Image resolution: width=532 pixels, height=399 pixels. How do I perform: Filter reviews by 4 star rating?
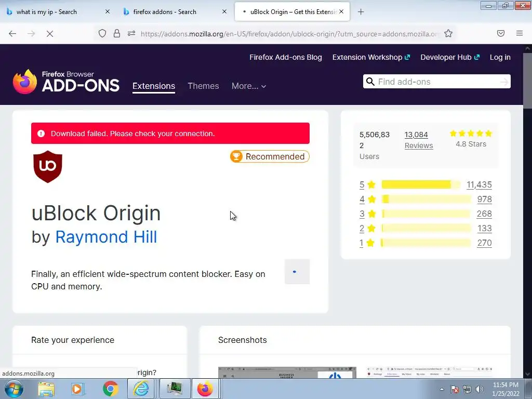click(x=367, y=199)
